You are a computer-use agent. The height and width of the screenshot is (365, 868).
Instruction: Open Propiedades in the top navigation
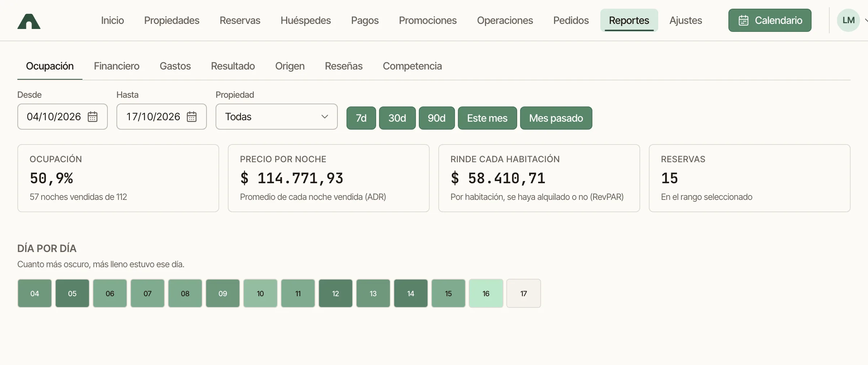pos(172,20)
